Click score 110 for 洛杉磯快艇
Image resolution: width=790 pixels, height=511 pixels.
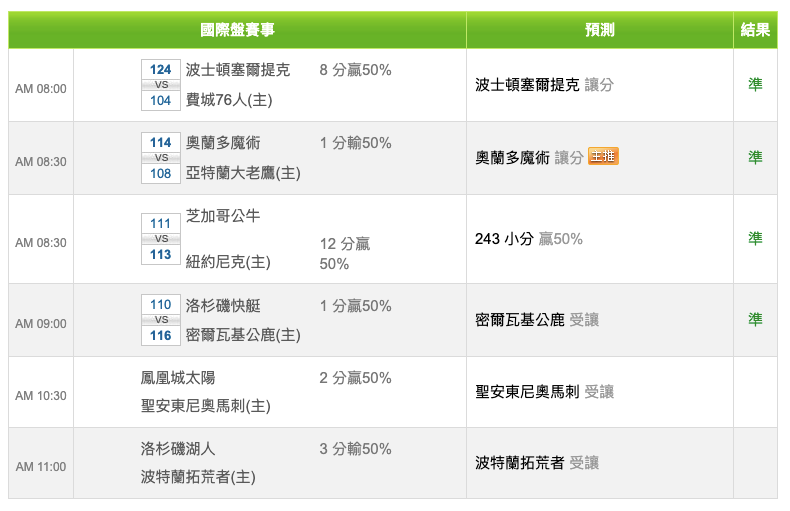[161, 304]
